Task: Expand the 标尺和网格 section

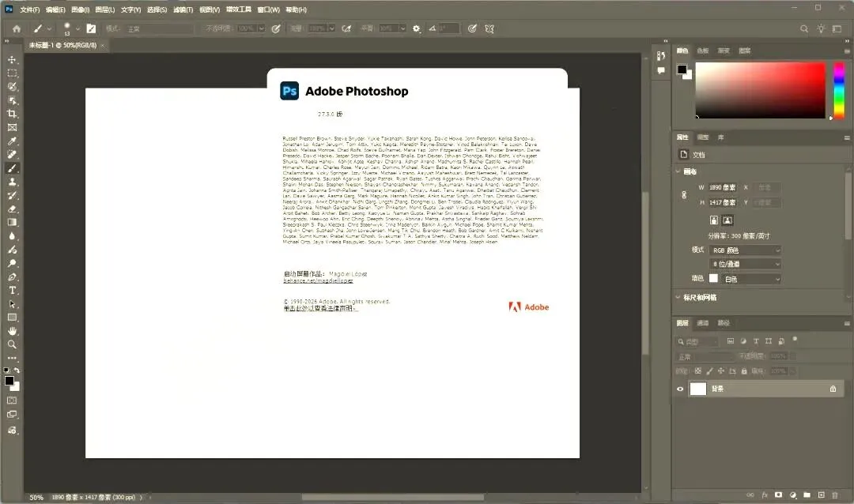Action: pyautogui.click(x=678, y=297)
